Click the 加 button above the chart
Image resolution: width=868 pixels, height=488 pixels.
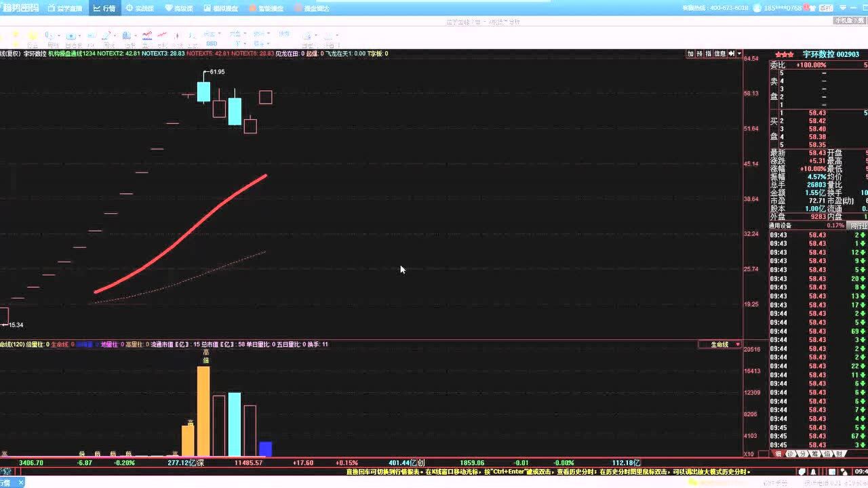(x=690, y=54)
